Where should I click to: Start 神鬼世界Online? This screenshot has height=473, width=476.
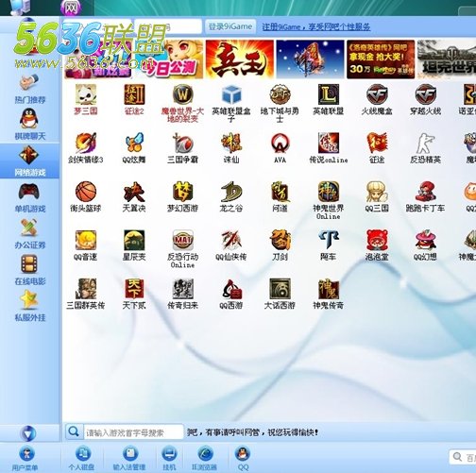point(328,200)
